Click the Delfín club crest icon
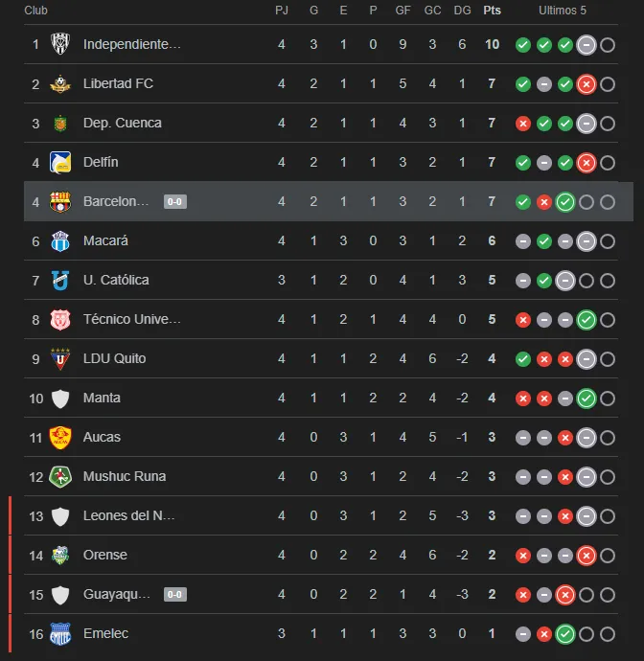 (61, 162)
